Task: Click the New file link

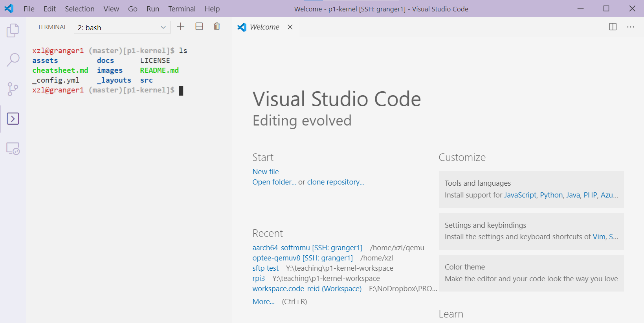Action: 266,172
